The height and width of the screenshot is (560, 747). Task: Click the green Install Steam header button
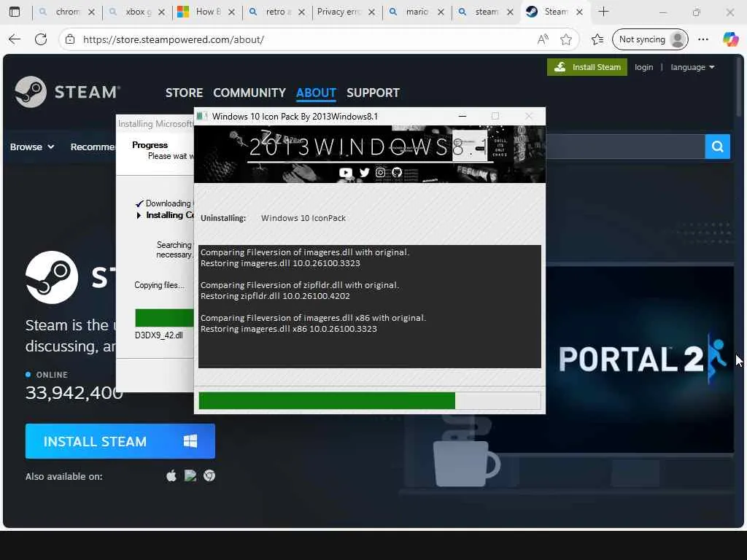(x=587, y=67)
